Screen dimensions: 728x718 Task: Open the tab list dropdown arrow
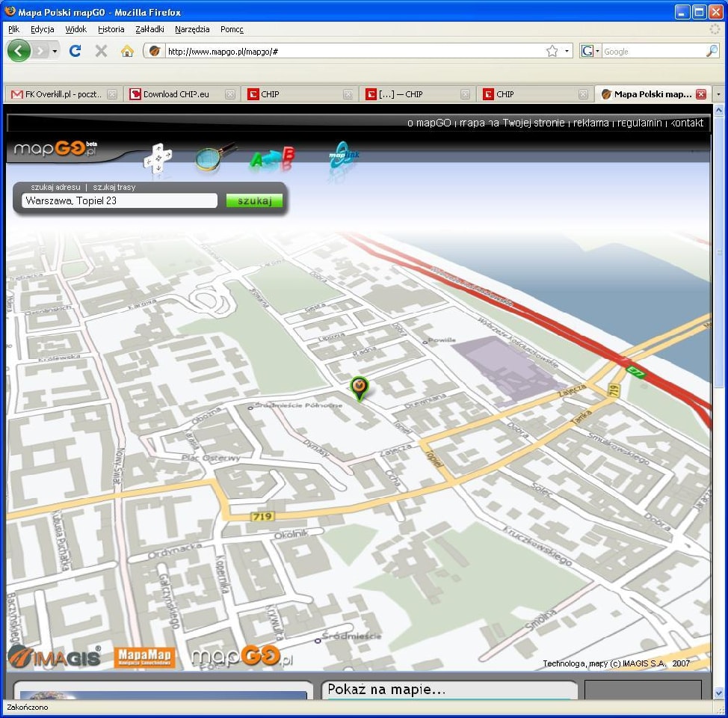[x=718, y=94]
